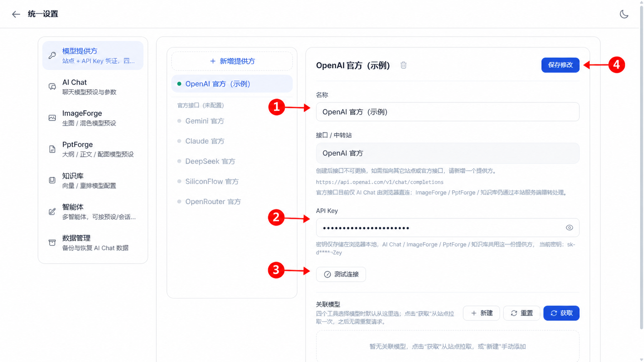This screenshot has width=644, height=362.
Task: Select Claude 官方 provider
Action: [232, 141]
